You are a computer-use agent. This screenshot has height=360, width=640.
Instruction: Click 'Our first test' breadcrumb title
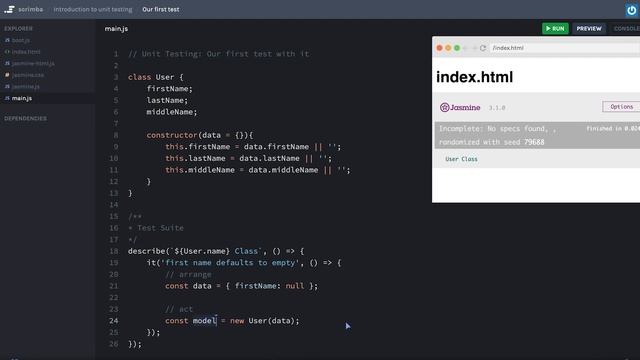(160, 9)
